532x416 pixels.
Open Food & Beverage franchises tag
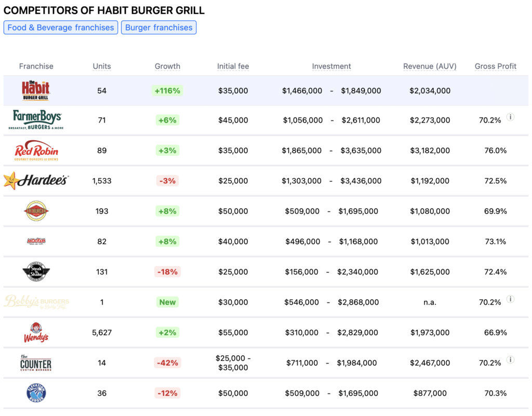click(61, 28)
